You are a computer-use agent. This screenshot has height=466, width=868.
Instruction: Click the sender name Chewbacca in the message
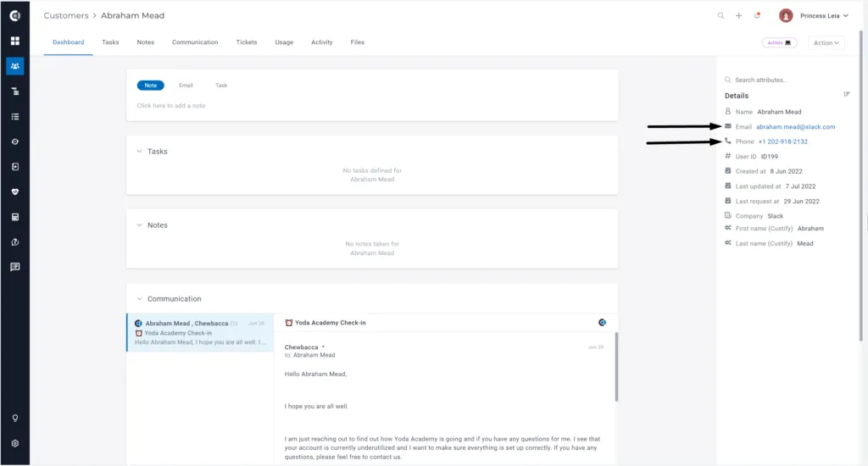click(301, 347)
